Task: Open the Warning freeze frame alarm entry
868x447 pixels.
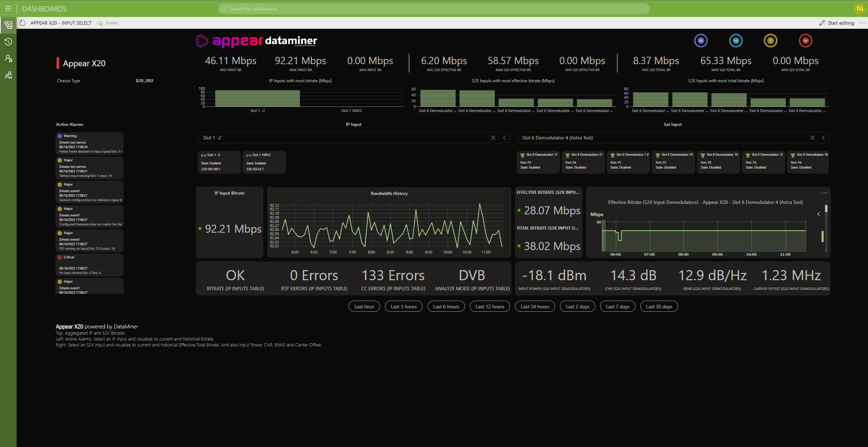Action: coord(90,144)
